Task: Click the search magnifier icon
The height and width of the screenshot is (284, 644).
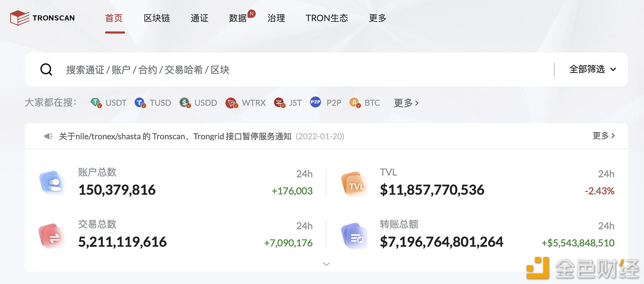Action: point(46,69)
